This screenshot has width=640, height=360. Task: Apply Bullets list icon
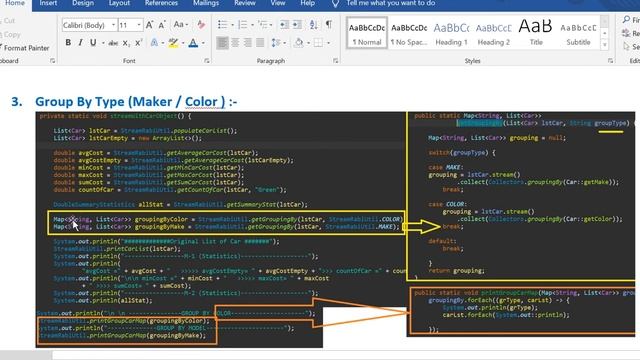click(222, 24)
